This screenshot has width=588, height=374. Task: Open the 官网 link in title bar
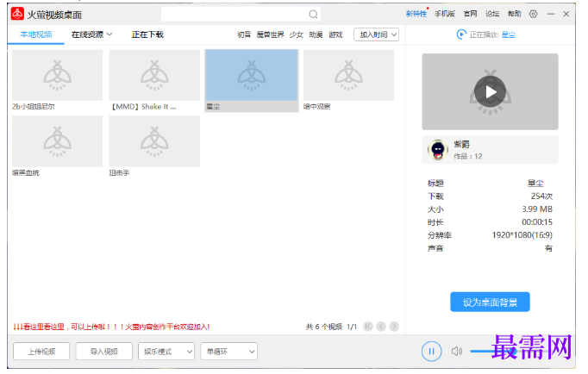click(470, 14)
